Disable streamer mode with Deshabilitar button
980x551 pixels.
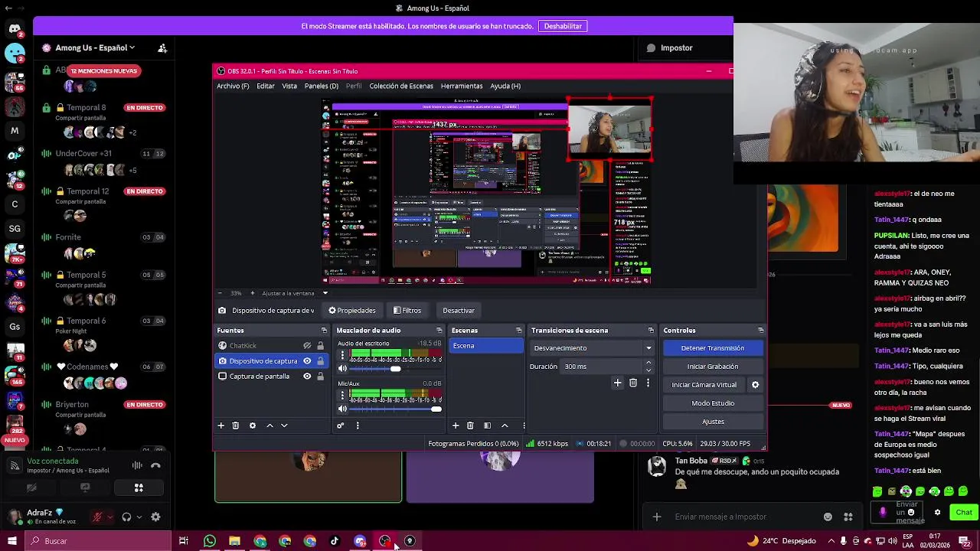(x=563, y=26)
